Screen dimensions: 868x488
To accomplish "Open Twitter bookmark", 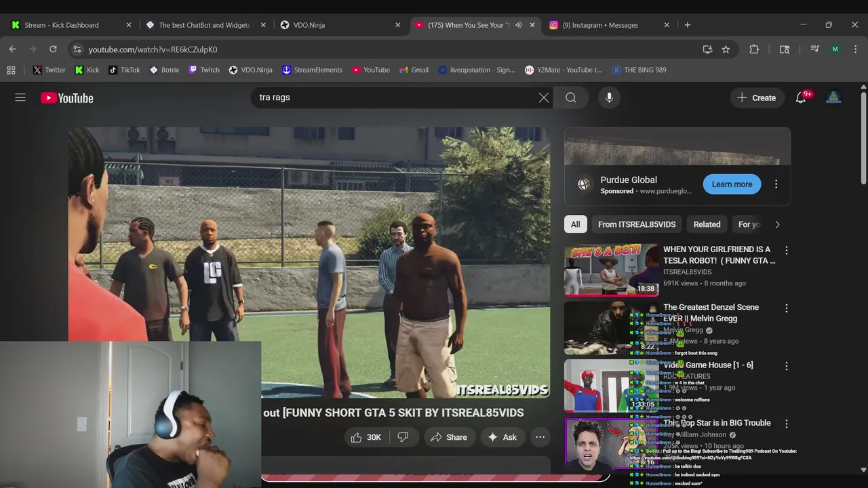I will [x=50, y=70].
